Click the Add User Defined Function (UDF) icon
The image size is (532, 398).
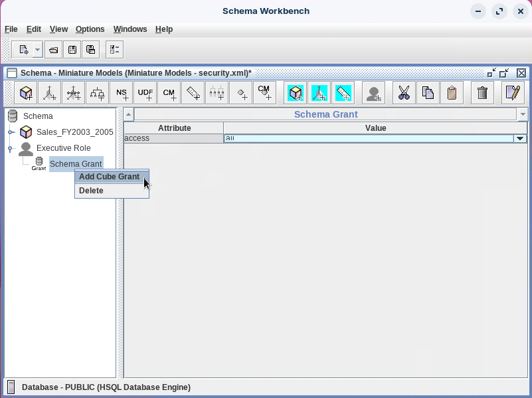point(145,93)
